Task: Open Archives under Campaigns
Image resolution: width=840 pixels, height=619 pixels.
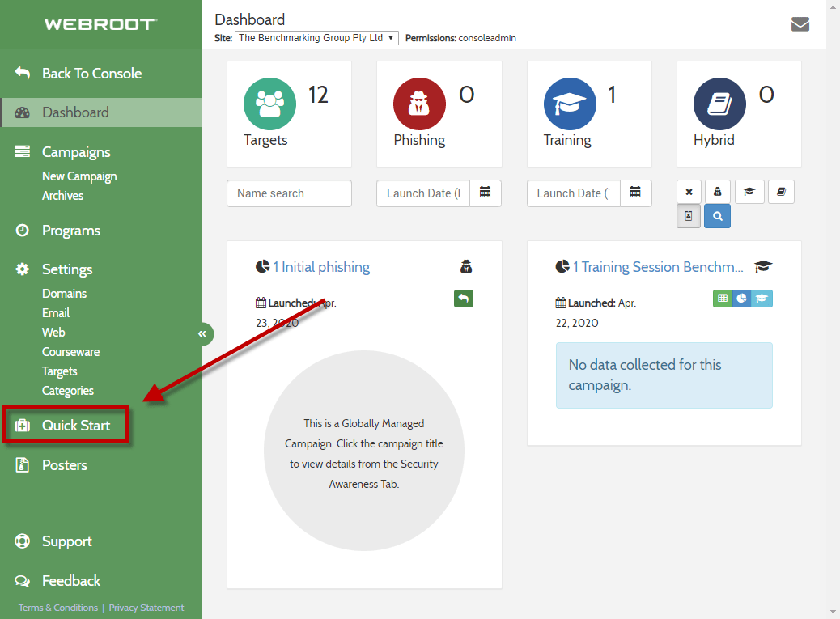Action: coord(62,196)
